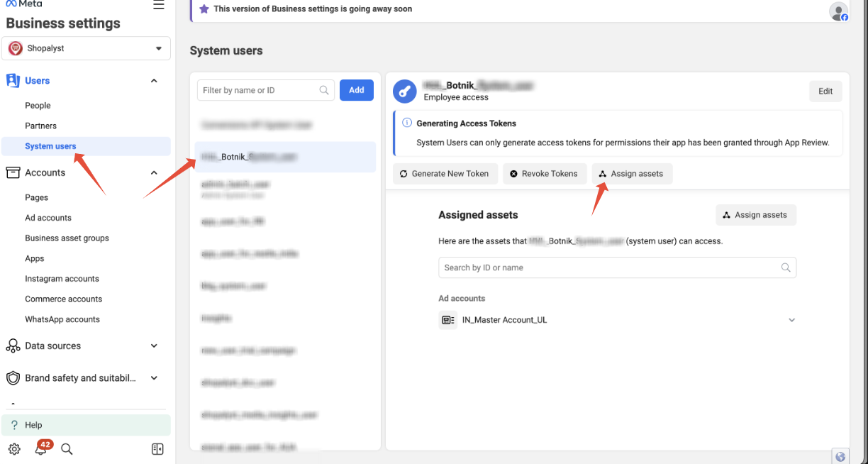
Task: Open Ad accounts in sidebar
Action: coord(48,218)
